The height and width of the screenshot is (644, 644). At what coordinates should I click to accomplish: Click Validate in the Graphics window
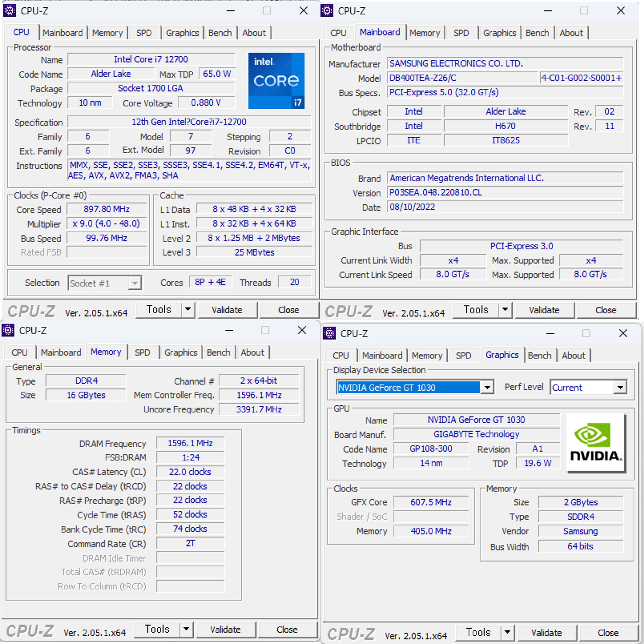pyautogui.click(x=547, y=632)
